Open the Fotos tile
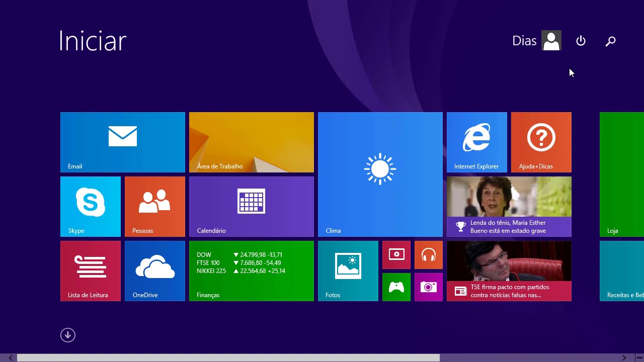The image size is (644, 362). pyautogui.click(x=348, y=271)
